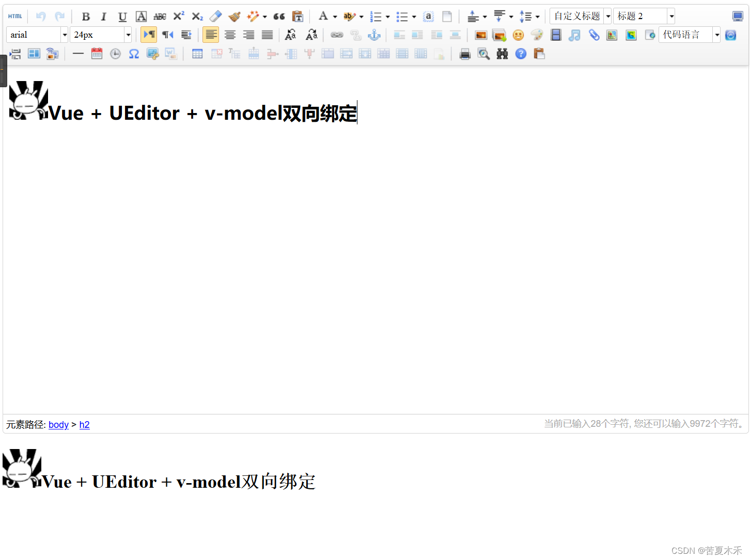The image size is (750, 560).
Task: Apply the font border (boxed A) tool
Action: coord(141,17)
